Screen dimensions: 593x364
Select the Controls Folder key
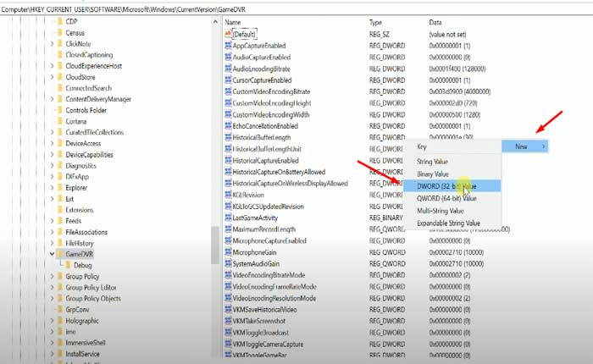(x=86, y=110)
